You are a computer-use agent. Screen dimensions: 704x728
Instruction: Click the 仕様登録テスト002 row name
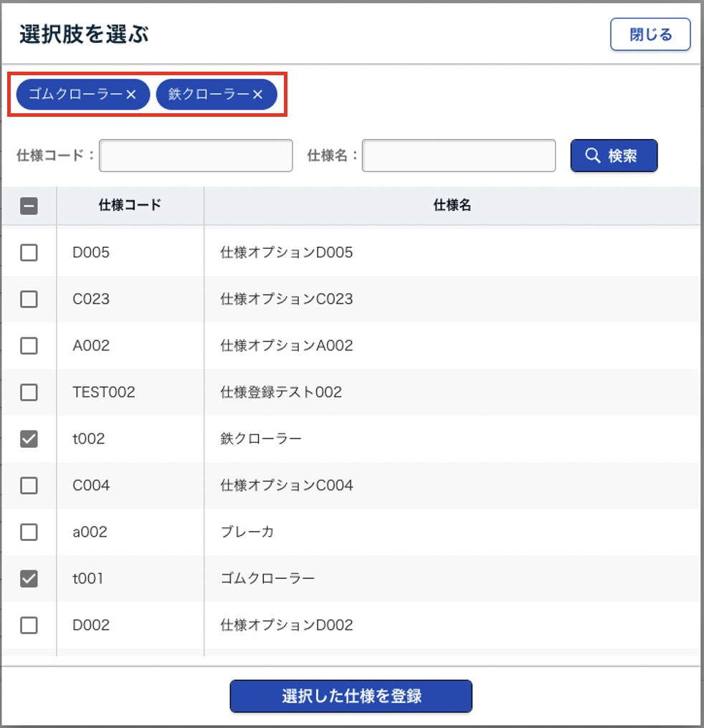[x=281, y=392]
